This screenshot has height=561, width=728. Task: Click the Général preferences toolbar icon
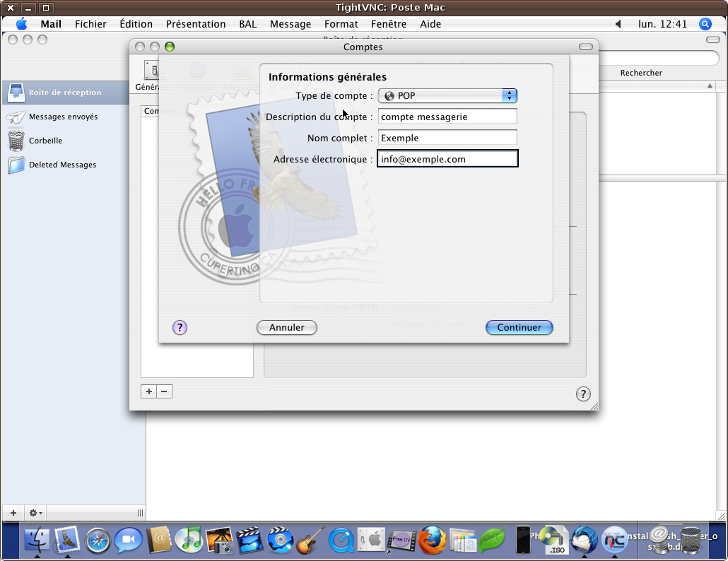coord(153,74)
